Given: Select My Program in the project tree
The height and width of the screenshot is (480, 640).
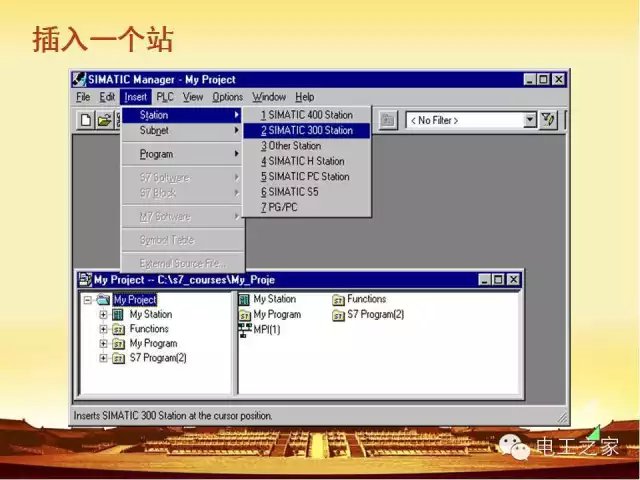Looking at the screenshot, I should pos(153,343).
